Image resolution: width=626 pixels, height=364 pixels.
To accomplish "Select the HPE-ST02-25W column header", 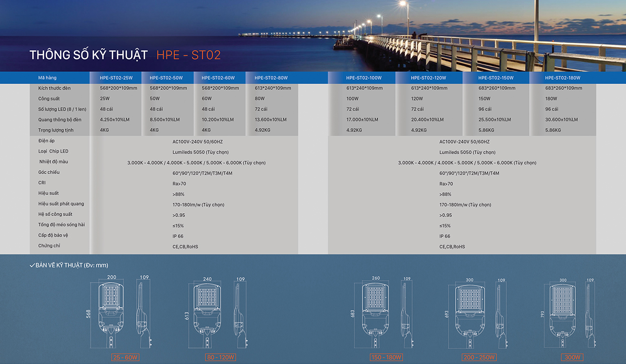I will pyautogui.click(x=116, y=78).
